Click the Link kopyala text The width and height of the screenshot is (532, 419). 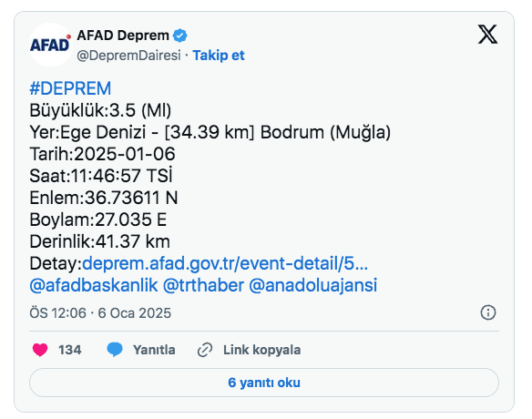tap(262, 350)
